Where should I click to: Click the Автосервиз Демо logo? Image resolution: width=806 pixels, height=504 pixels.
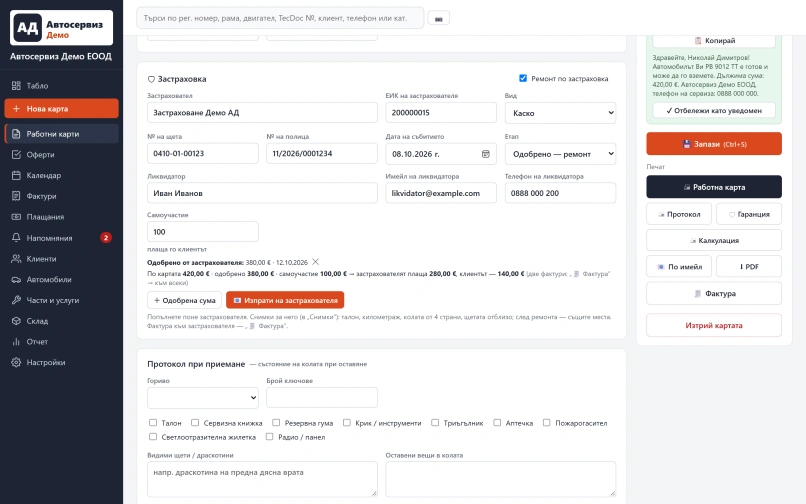[61, 28]
